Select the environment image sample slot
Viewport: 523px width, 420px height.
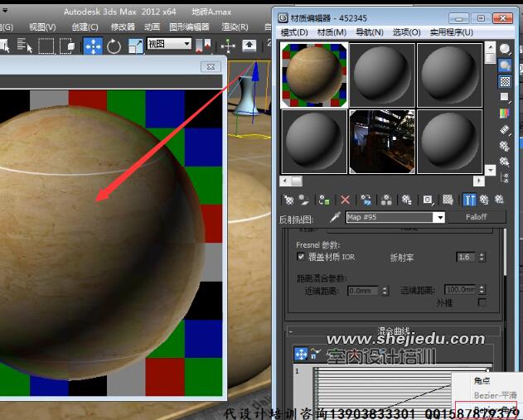(382, 142)
